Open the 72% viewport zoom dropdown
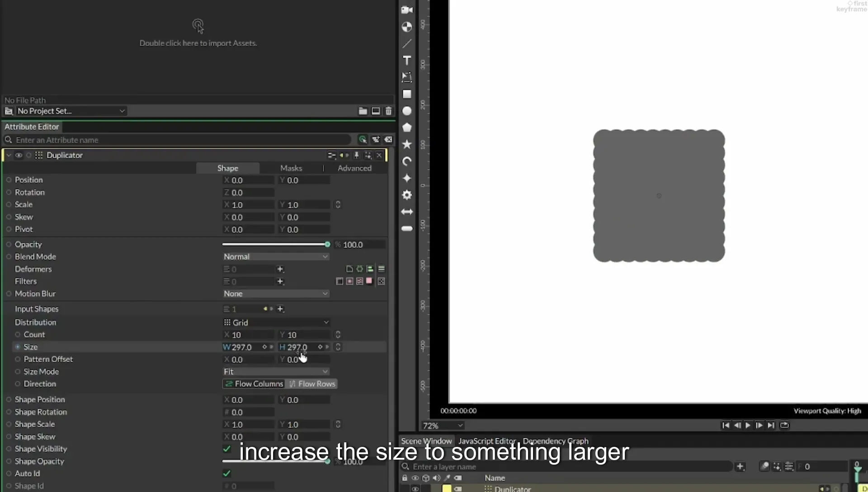 (443, 426)
